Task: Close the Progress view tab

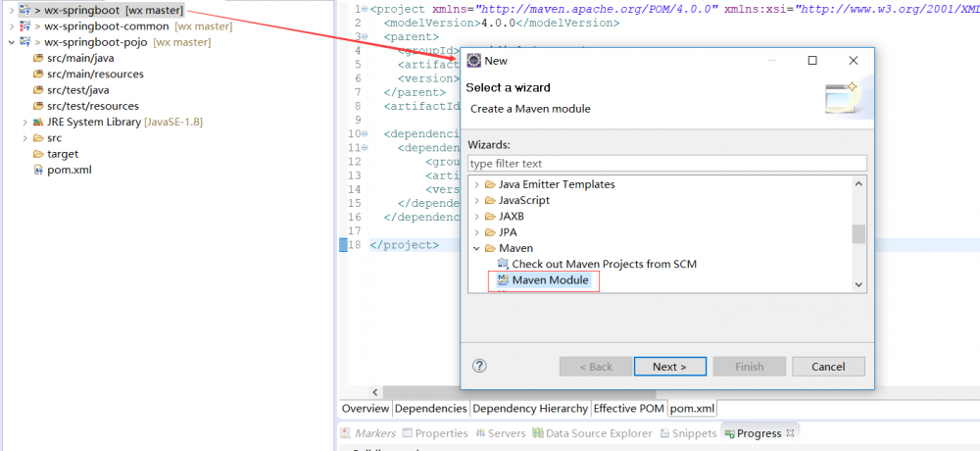Action: pyautogui.click(x=789, y=432)
